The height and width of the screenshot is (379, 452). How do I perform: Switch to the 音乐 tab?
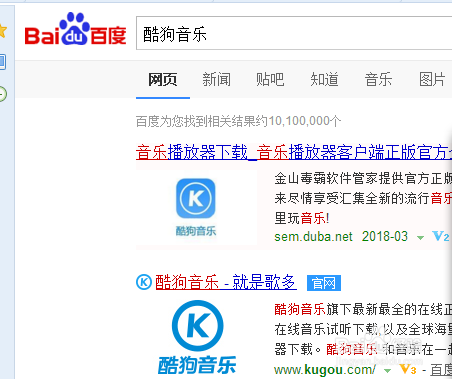point(378,80)
